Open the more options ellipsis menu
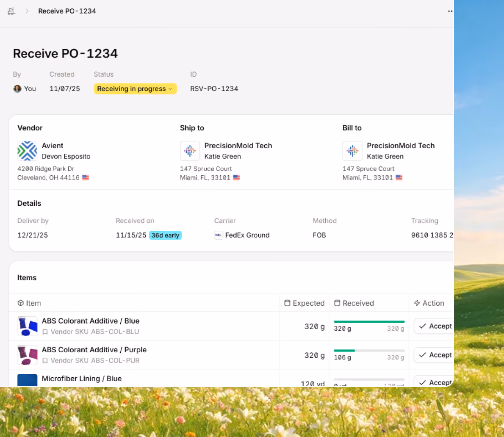The image size is (504, 437). (x=450, y=11)
